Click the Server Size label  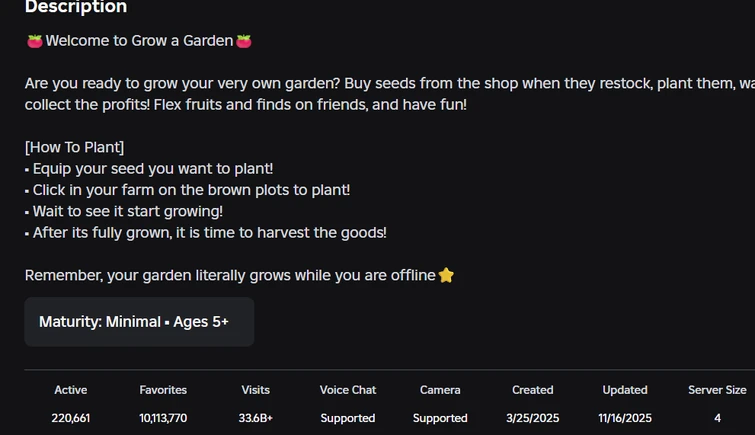[x=717, y=390]
